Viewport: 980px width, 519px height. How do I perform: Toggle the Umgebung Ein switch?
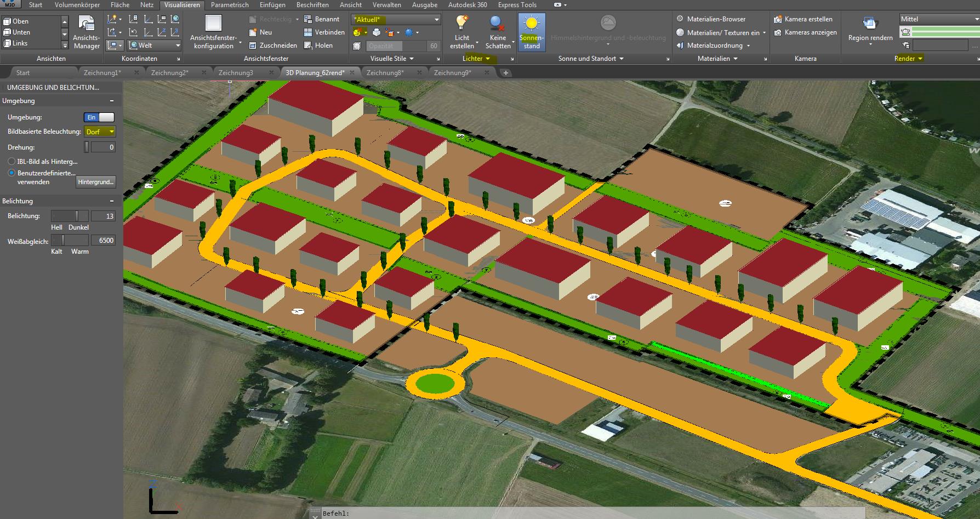99,117
